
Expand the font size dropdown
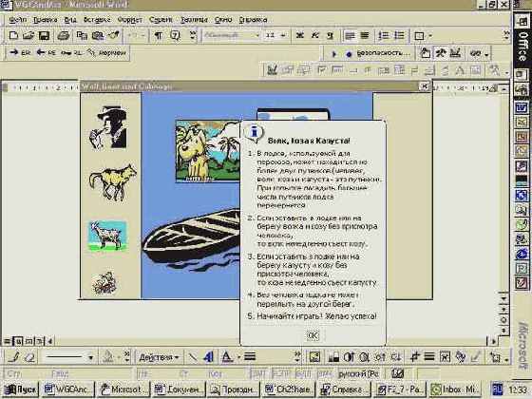click(283, 35)
